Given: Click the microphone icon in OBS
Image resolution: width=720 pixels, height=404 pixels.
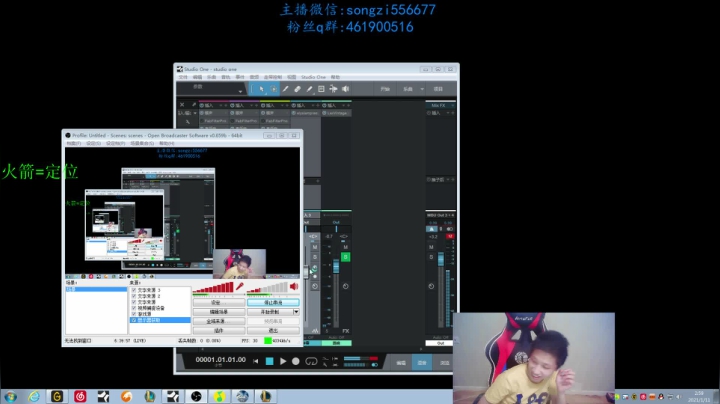Looking at the screenshot, I should click(x=239, y=287).
